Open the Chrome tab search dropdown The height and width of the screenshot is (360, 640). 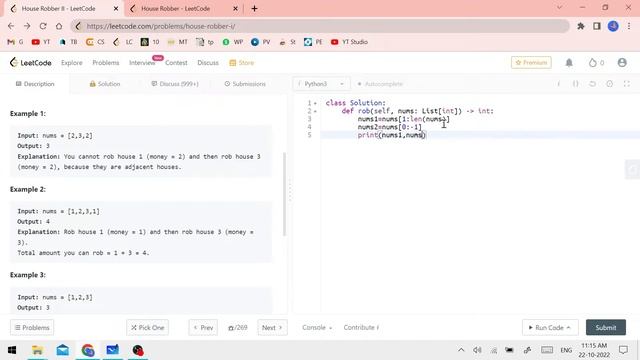559,8
